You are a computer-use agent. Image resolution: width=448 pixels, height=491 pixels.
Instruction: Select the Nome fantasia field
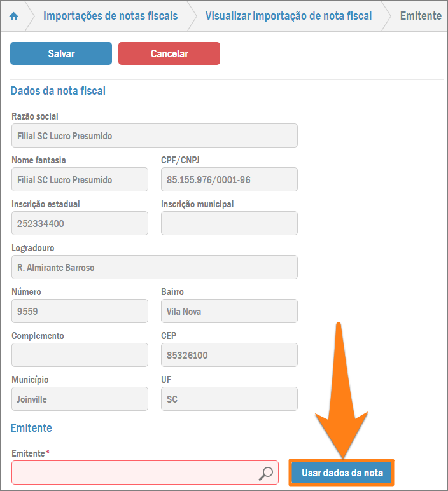pos(80,179)
